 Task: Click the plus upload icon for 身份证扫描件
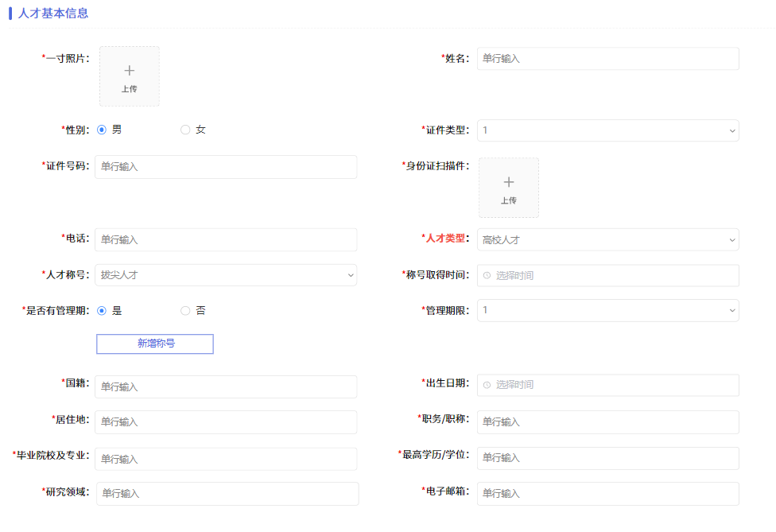[508, 182]
